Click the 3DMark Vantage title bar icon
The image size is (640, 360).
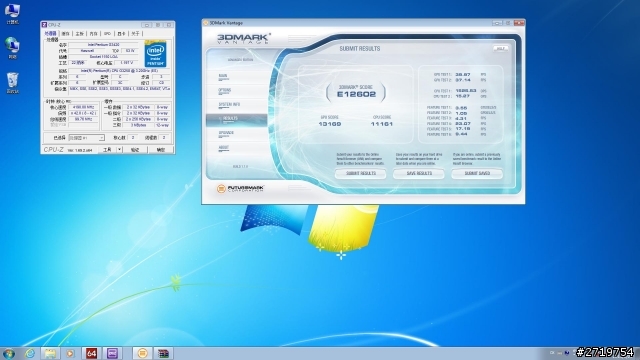[206, 23]
